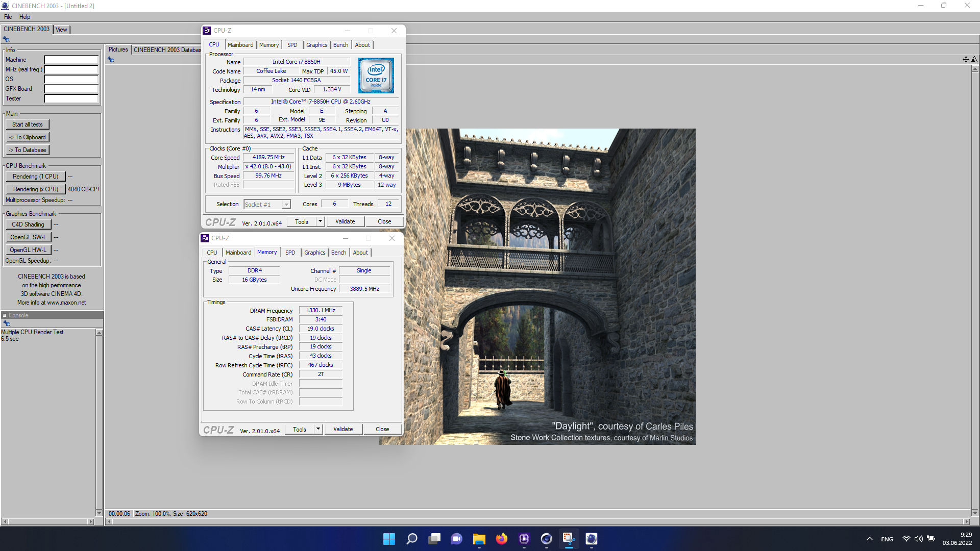Screen dimensions: 980x551
Task: Run Rendering (x CPU) benchmark
Action: coord(36,189)
